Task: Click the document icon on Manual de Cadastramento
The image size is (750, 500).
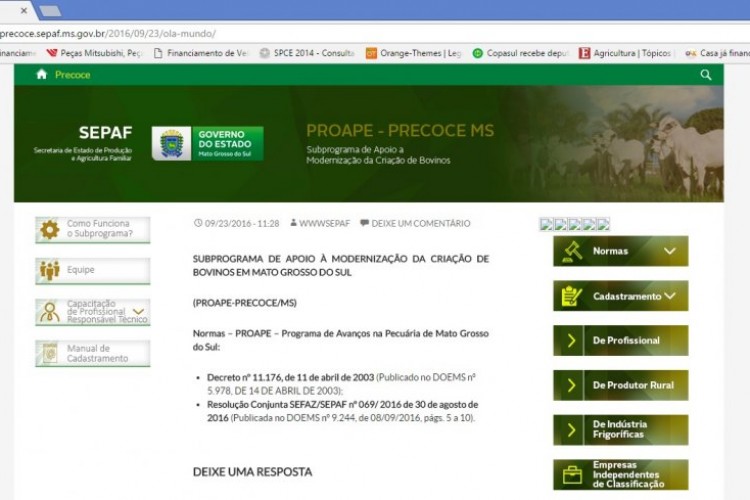Action: 49,353
